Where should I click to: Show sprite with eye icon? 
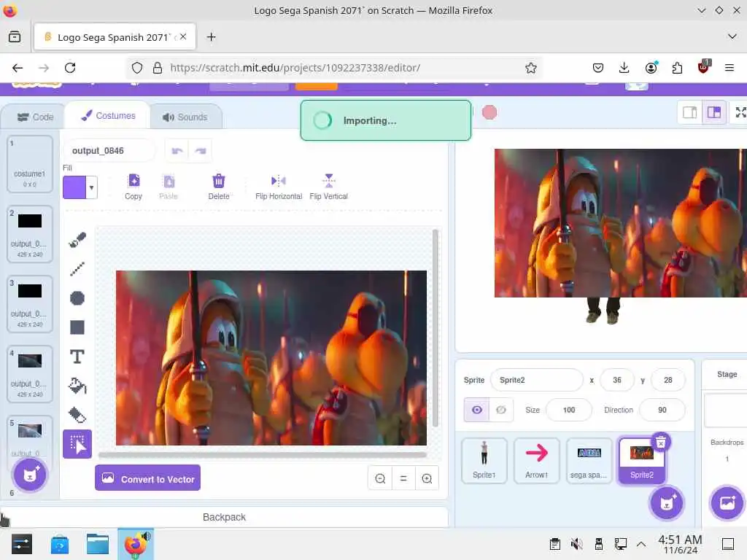477,410
